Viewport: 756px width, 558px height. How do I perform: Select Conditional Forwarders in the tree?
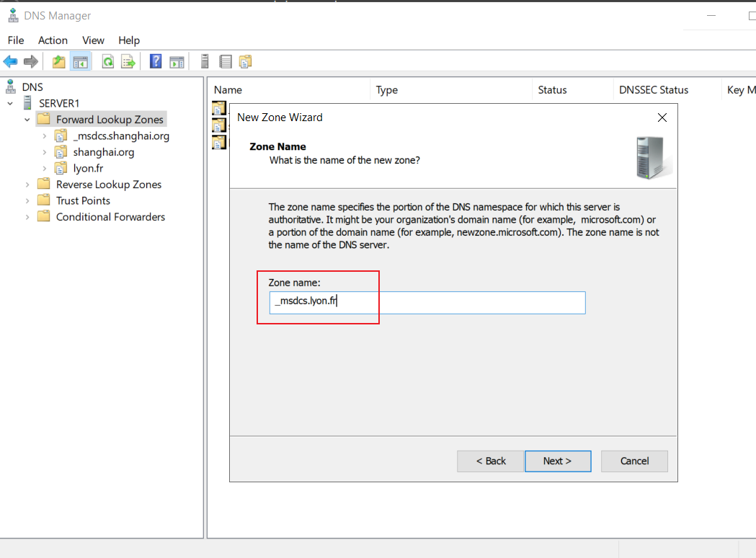pyautogui.click(x=110, y=217)
